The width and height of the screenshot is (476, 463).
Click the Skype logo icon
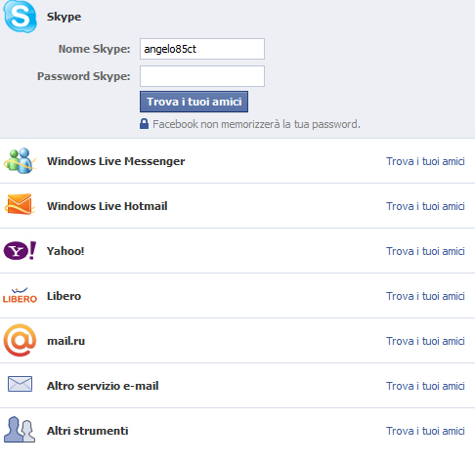point(20,17)
